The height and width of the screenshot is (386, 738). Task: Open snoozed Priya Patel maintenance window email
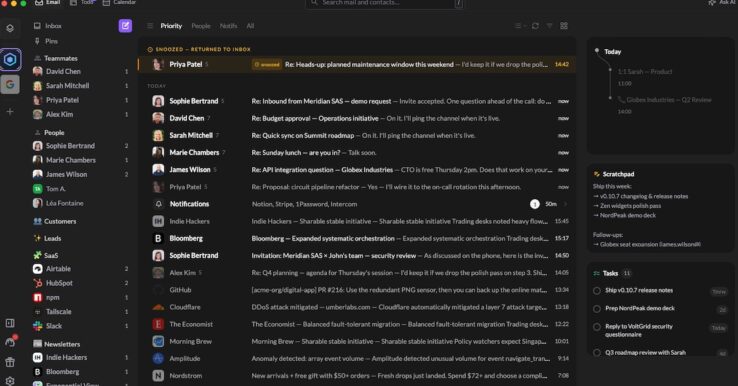[356, 64]
